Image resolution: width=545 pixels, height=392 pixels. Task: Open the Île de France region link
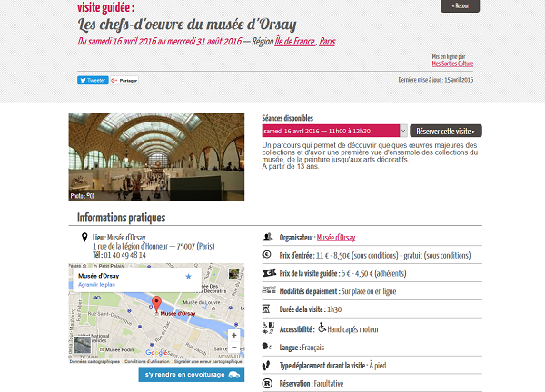[x=295, y=42]
